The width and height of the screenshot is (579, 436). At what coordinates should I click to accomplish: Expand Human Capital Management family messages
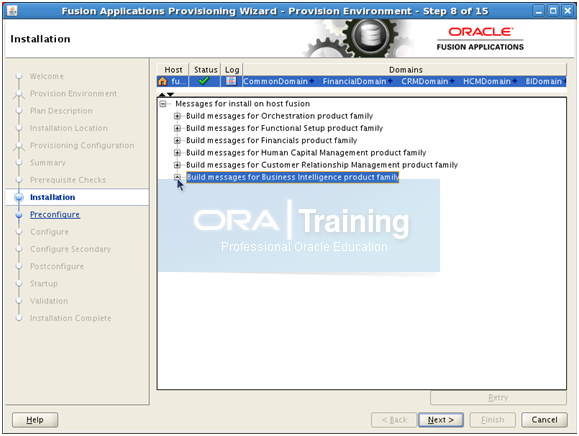(x=177, y=153)
